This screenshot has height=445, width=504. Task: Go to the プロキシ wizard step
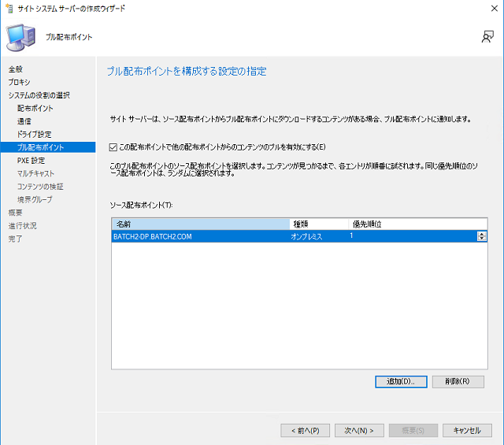click(x=20, y=82)
